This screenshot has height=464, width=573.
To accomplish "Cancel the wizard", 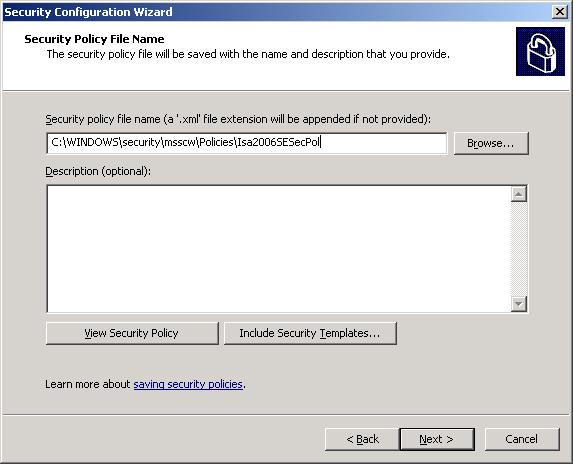I will [522, 439].
